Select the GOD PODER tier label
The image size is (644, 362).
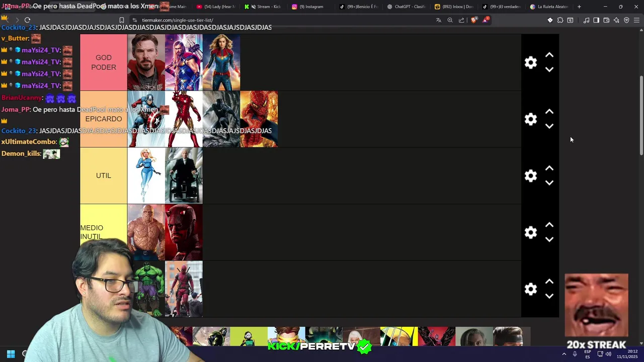pos(104,62)
